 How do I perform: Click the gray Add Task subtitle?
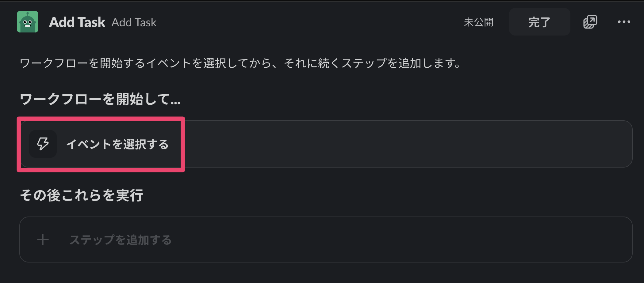pos(134,22)
